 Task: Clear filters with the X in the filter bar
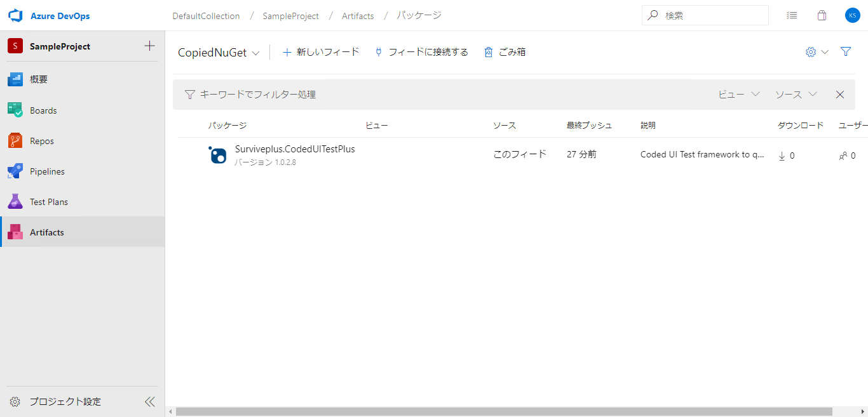pos(839,94)
